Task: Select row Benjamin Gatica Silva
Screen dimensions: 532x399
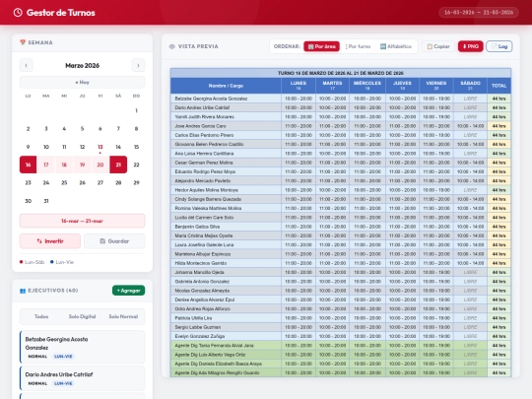Action: point(341,227)
